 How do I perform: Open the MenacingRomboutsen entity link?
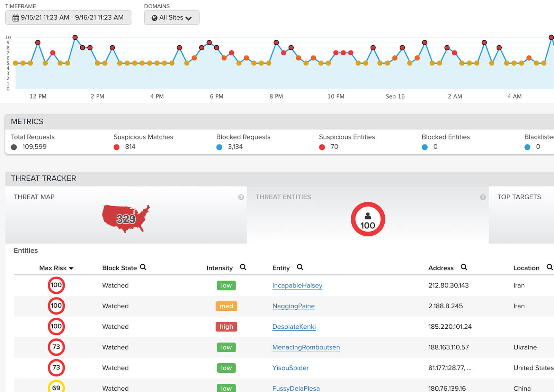[306, 347]
